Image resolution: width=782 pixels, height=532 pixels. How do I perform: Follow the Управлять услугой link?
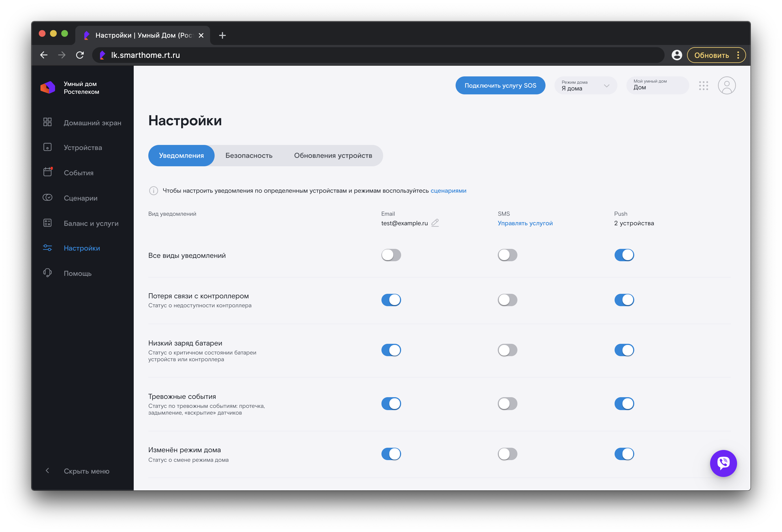pyautogui.click(x=525, y=223)
